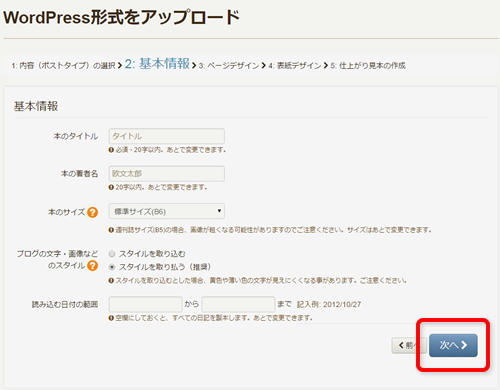Click the end date field before まで
Viewport: 500px width, 390px height.
click(238, 304)
